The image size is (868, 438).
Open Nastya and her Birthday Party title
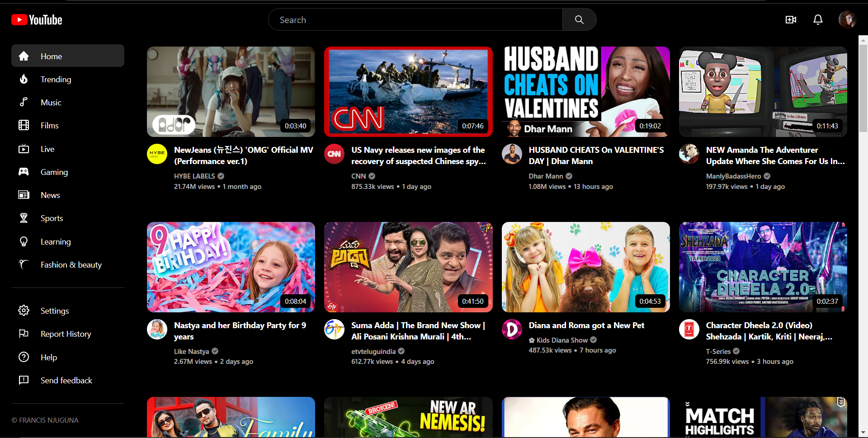click(240, 331)
